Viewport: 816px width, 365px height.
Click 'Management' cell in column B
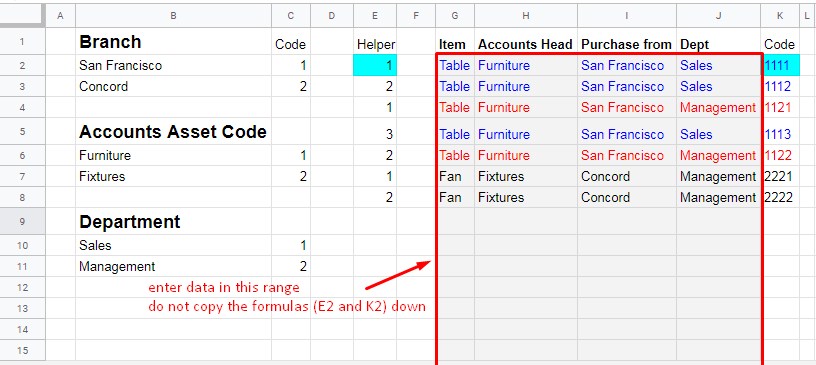173,266
